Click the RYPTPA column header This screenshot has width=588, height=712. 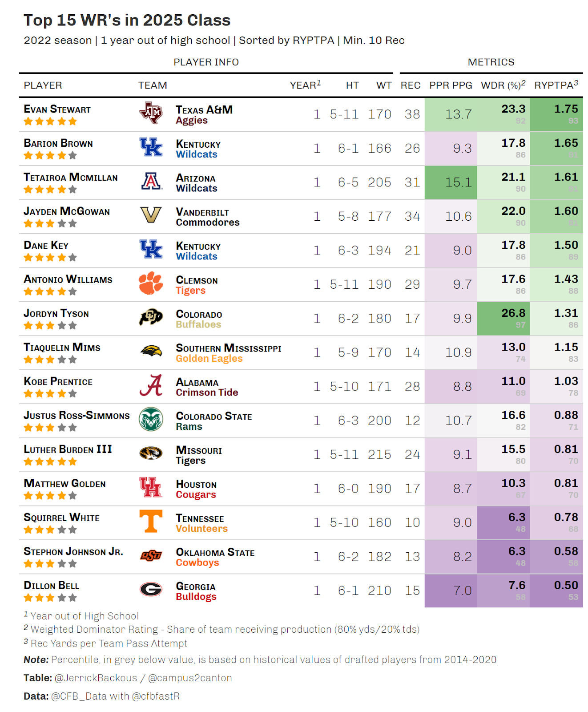tap(556, 85)
